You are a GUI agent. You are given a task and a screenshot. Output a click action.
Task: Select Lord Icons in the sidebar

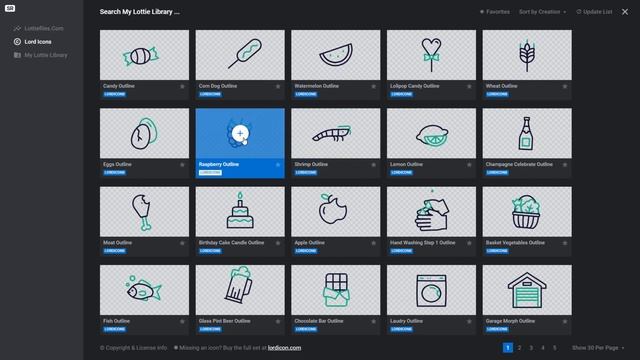(33, 42)
